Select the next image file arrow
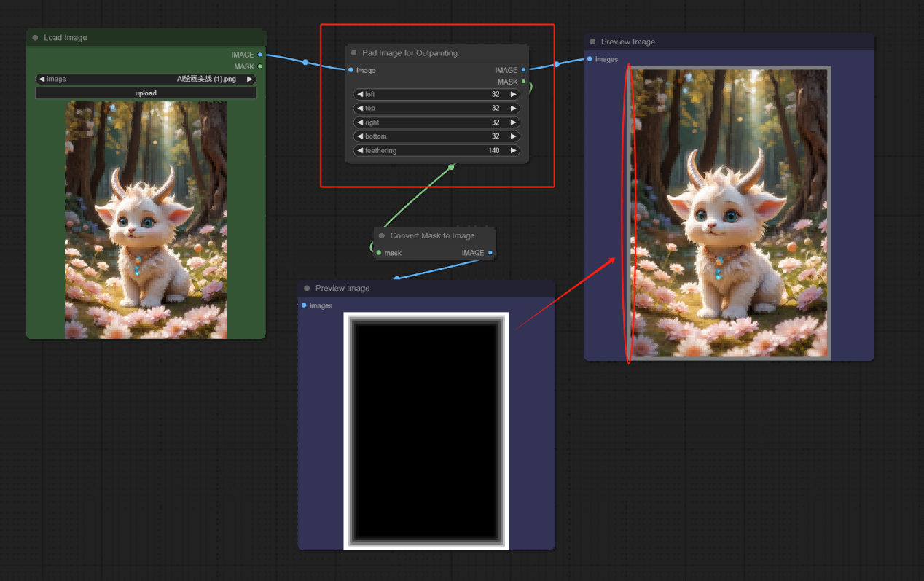The image size is (924, 581). (x=250, y=79)
